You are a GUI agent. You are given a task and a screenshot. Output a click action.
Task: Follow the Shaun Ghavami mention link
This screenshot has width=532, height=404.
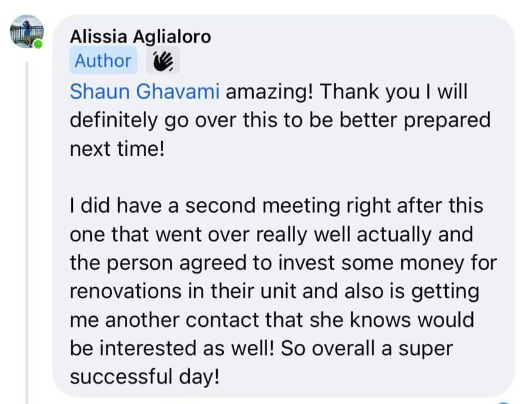pos(145,92)
